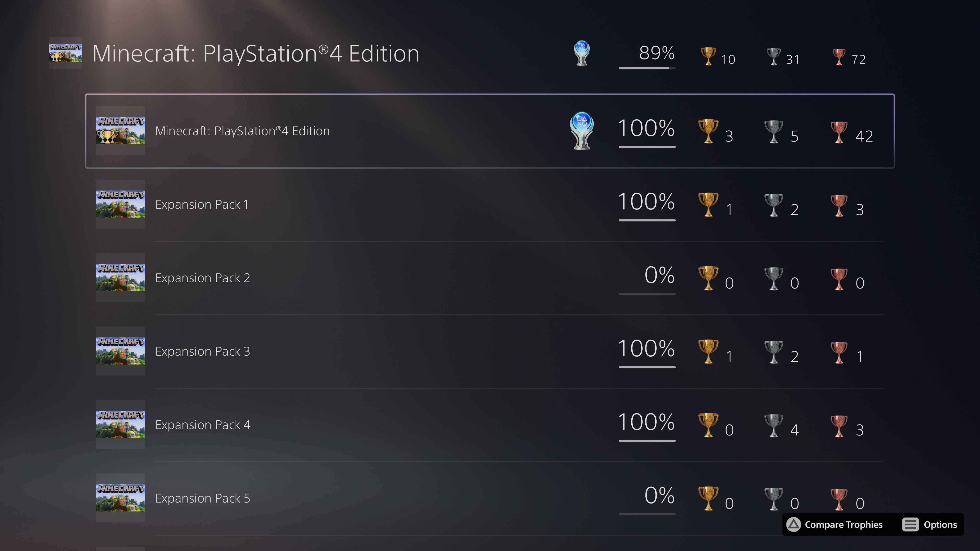The image size is (980, 551).
Task: Click bronze trophy icon for Expansion Pack 4
Action: point(839,425)
